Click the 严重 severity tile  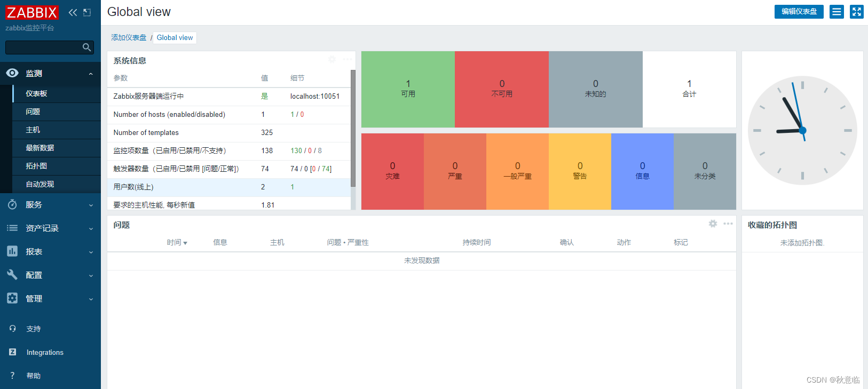[x=455, y=171]
